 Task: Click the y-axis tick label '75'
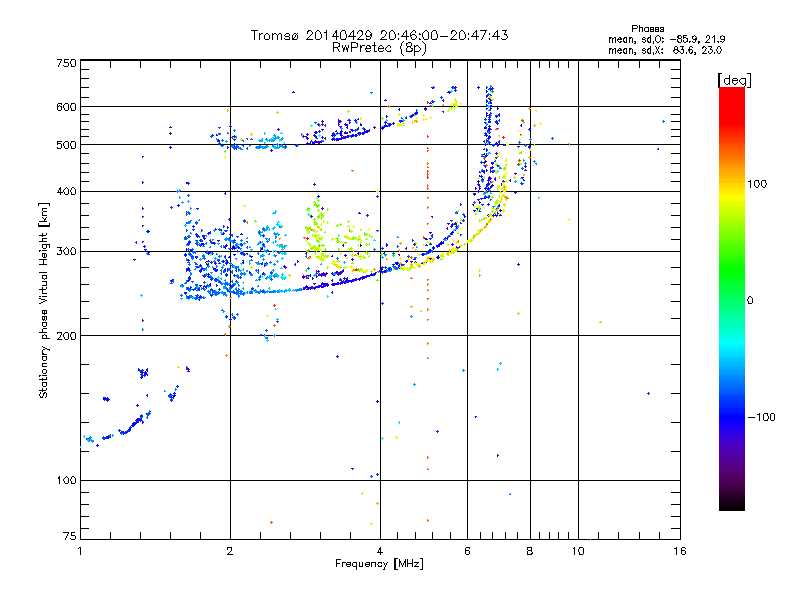(x=70, y=536)
